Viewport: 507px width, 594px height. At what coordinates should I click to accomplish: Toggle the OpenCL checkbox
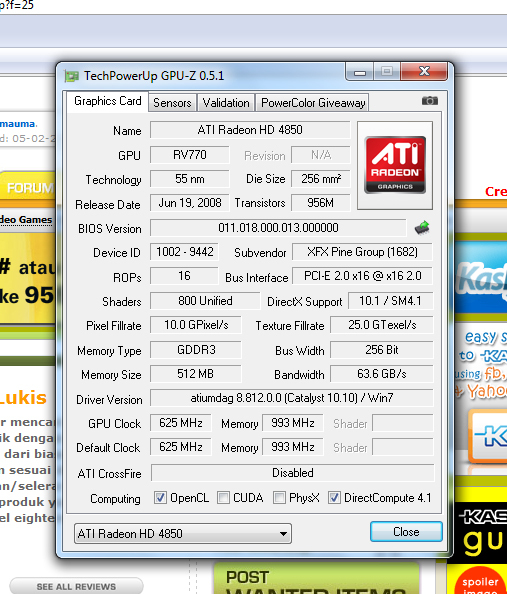(160, 497)
